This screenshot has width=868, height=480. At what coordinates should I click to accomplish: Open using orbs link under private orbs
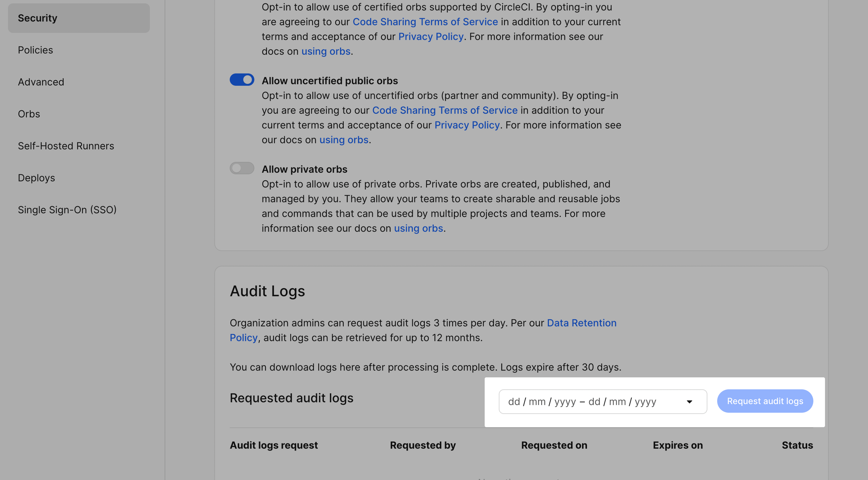(418, 229)
